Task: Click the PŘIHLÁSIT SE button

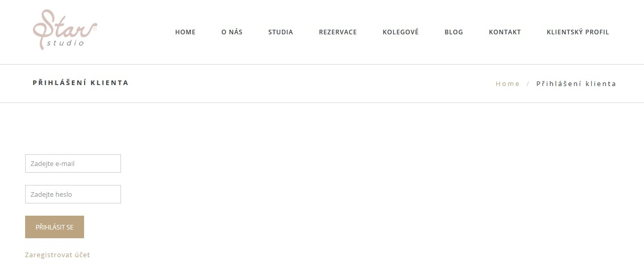Action: click(x=54, y=227)
